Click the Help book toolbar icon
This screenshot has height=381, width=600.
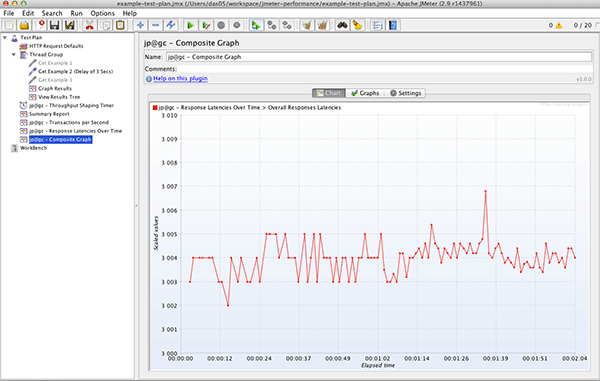393,25
